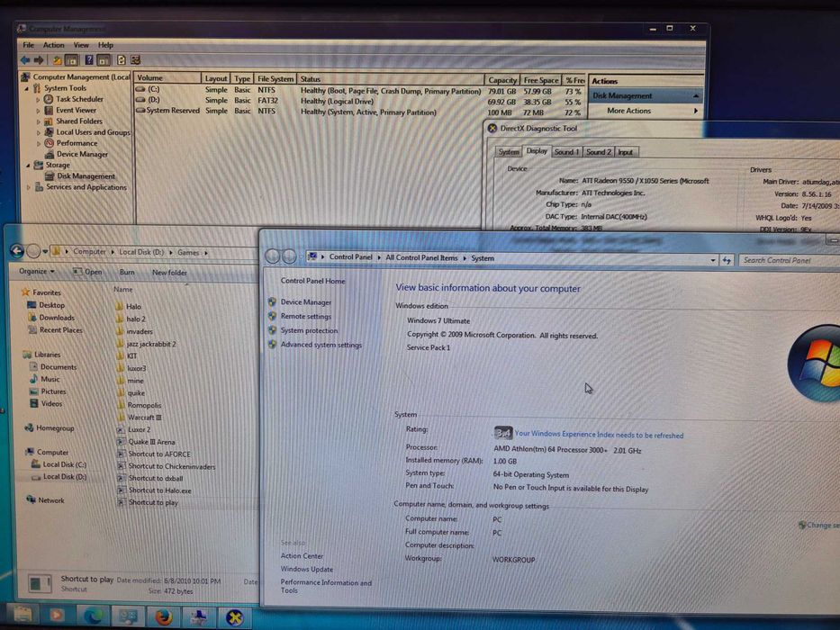Sort by Capacity column header
This screenshot has height=630, width=840.
coord(502,80)
